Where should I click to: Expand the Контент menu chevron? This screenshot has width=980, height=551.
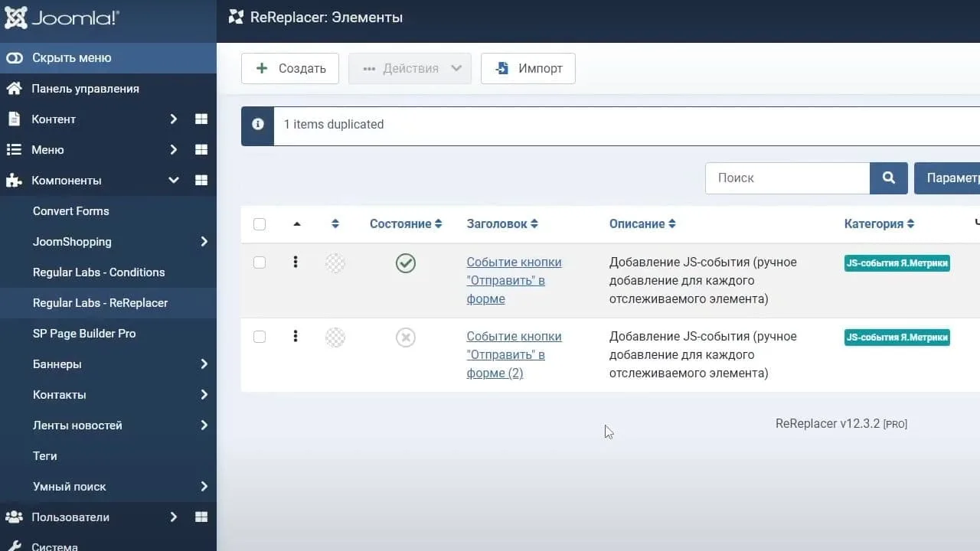(174, 119)
